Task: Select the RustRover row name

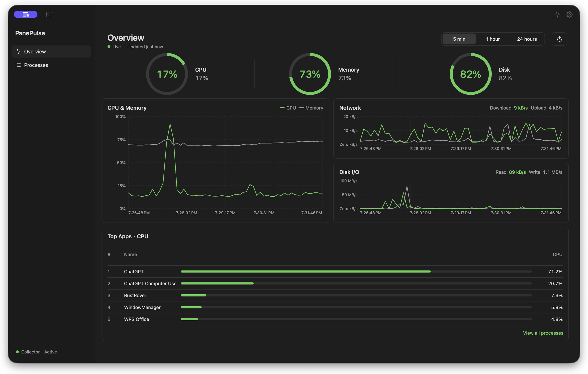Action: [x=135, y=296]
